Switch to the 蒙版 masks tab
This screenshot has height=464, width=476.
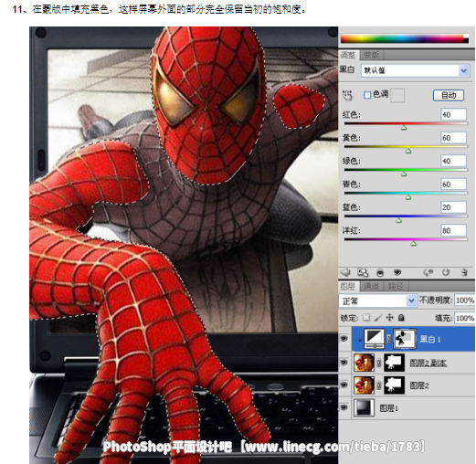(x=372, y=55)
